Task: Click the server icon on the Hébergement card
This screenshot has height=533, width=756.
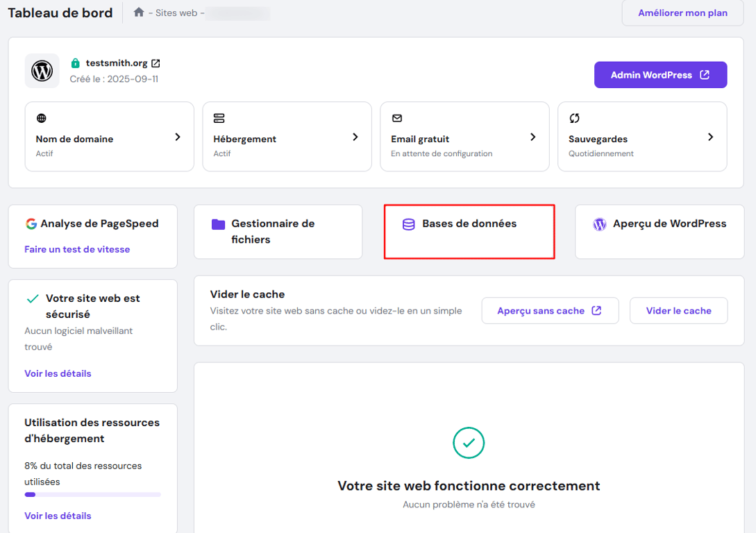Action: [x=219, y=118]
